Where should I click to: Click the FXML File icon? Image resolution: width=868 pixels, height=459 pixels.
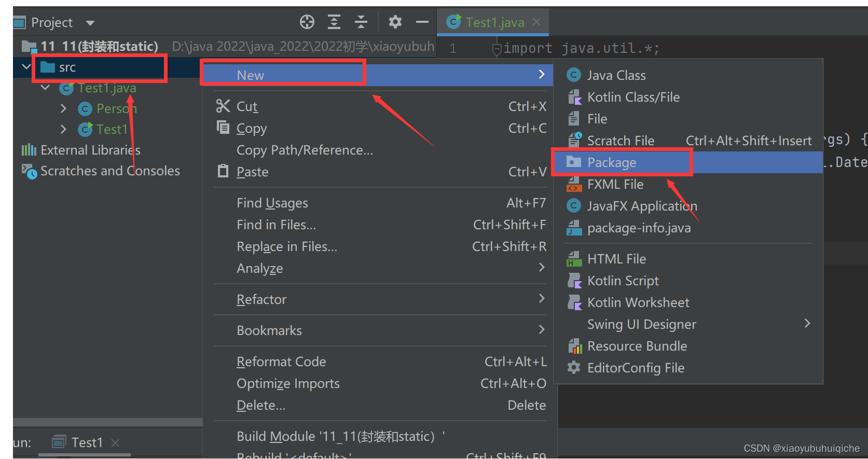point(574,184)
